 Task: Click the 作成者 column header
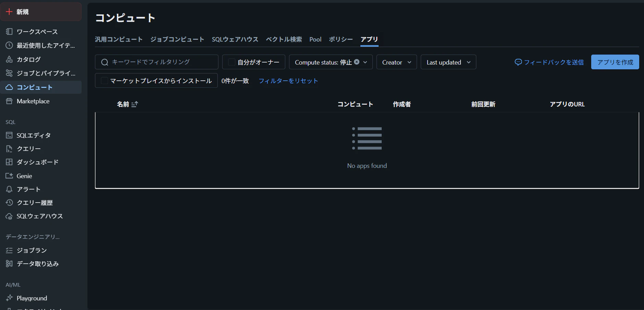(402, 104)
